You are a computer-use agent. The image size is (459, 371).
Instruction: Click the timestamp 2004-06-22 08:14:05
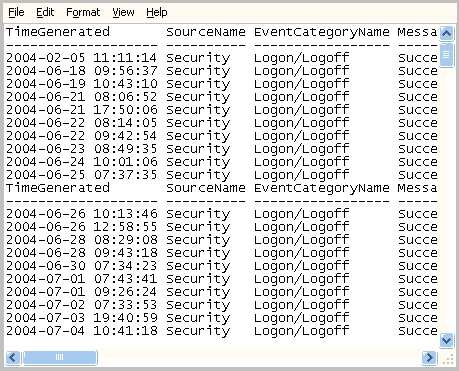click(81, 123)
